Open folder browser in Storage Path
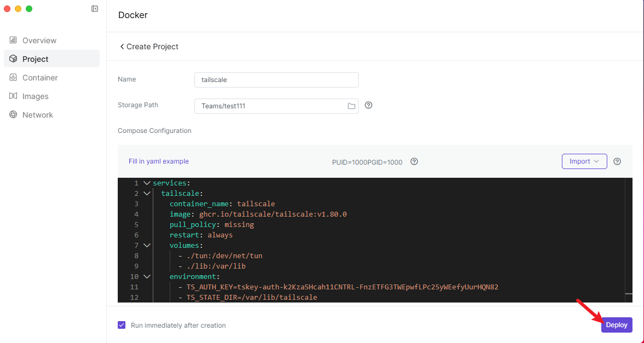 click(x=352, y=106)
